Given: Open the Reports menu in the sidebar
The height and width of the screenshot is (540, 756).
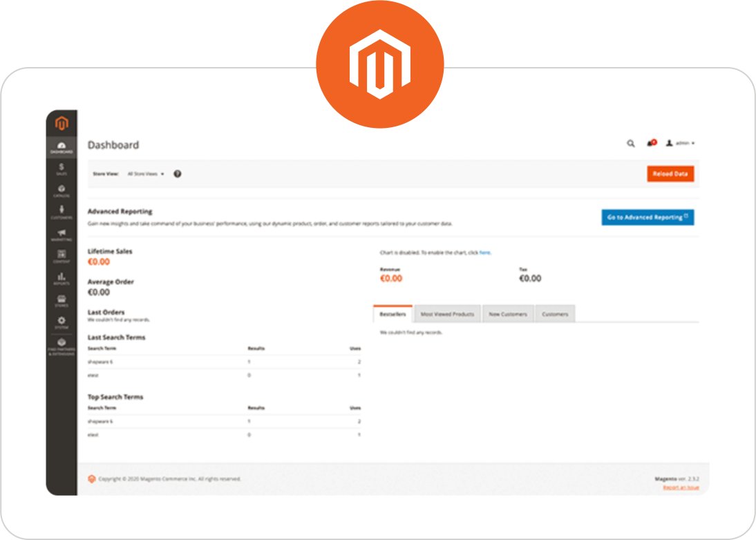Looking at the screenshot, I should (x=62, y=279).
